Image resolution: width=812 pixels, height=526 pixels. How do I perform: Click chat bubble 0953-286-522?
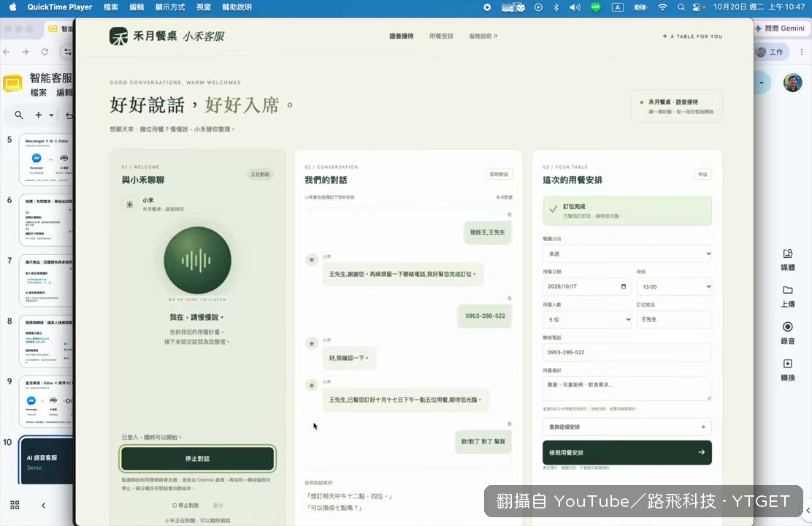(x=485, y=316)
